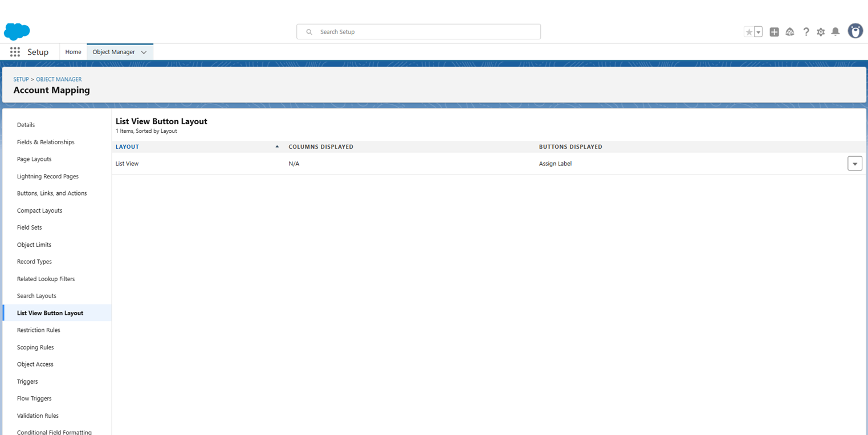Open the Notifications bell

836,32
